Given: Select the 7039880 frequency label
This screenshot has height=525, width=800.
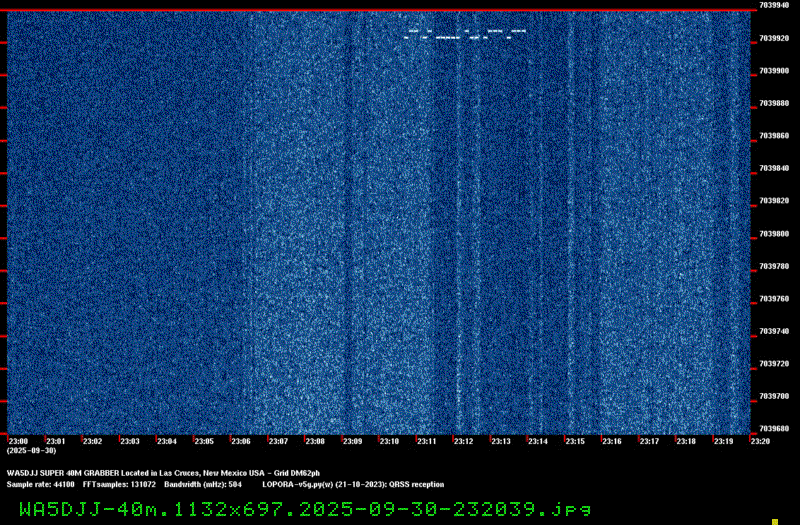Looking at the screenshot, I should (x=774, y=103).
